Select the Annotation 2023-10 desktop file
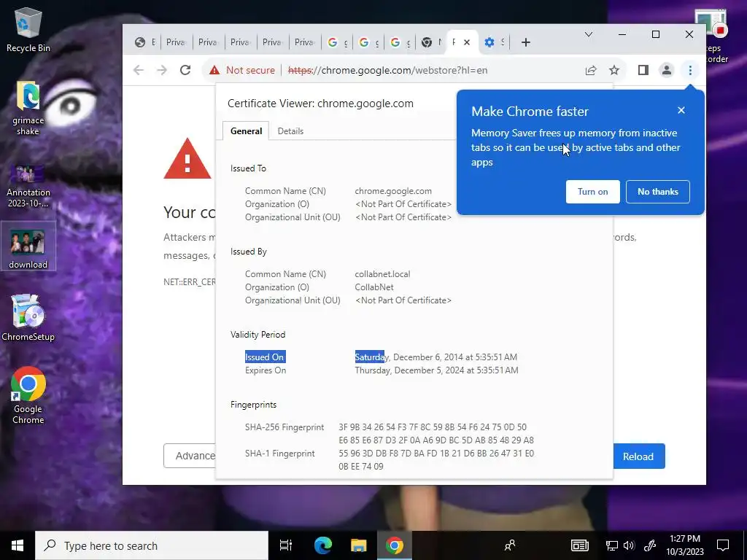 coord(28,186)
